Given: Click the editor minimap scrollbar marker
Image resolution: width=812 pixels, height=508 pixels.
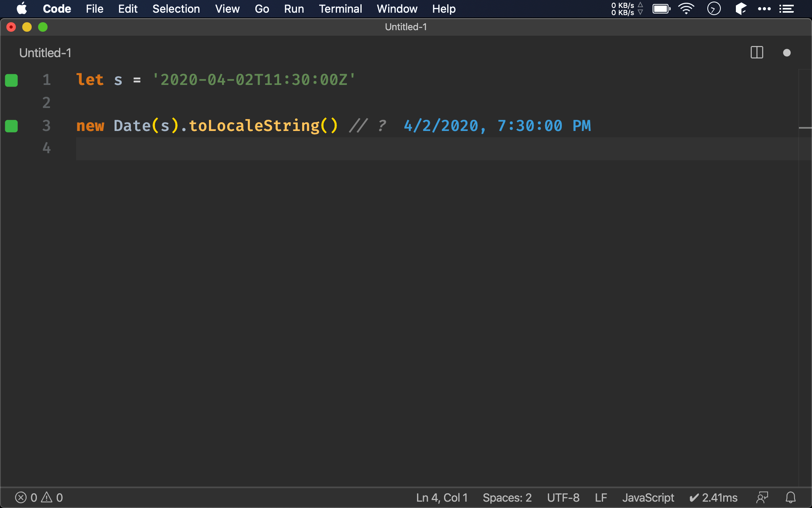Looking at the screenshot, I should tap(805, 128).
